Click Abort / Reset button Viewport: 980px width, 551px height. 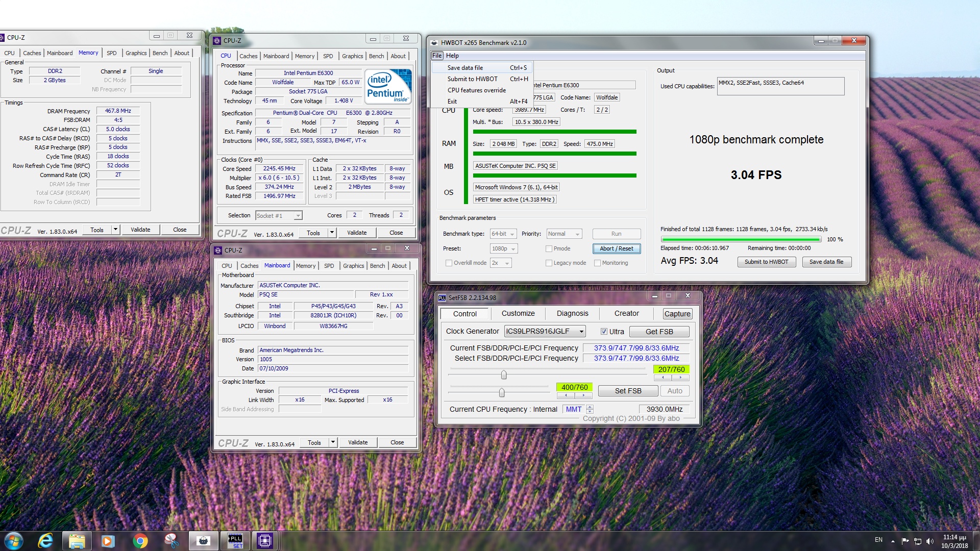click(617, 249)
